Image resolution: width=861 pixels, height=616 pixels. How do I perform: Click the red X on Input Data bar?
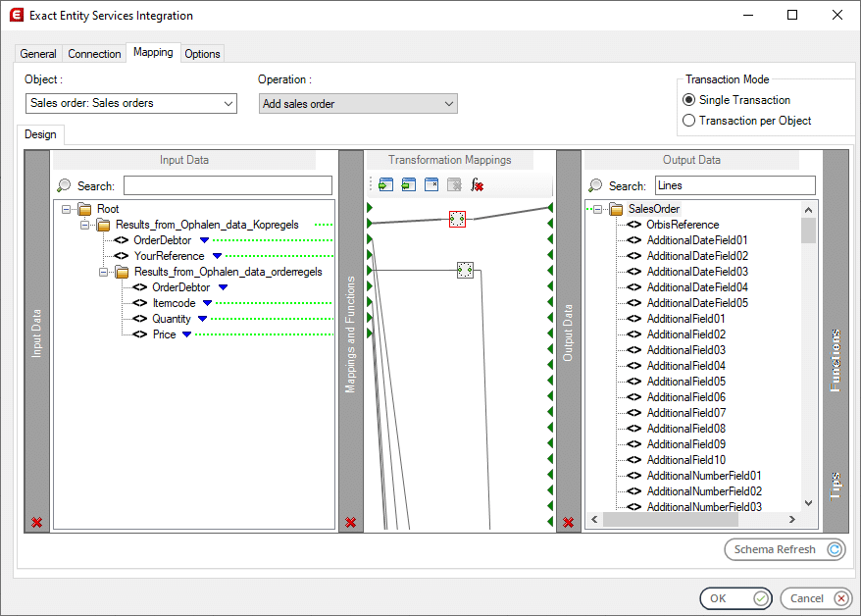pyautogui.click(x=37, y=522)
